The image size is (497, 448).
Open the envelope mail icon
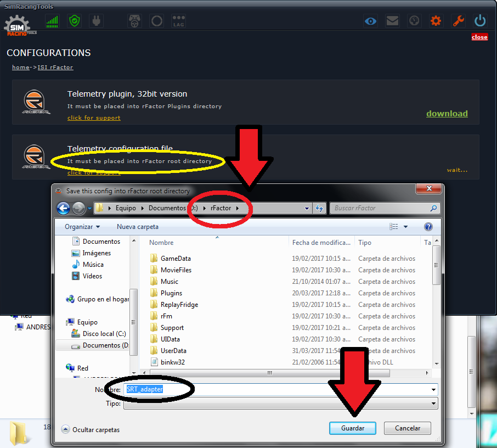click(x=392, y=21)
